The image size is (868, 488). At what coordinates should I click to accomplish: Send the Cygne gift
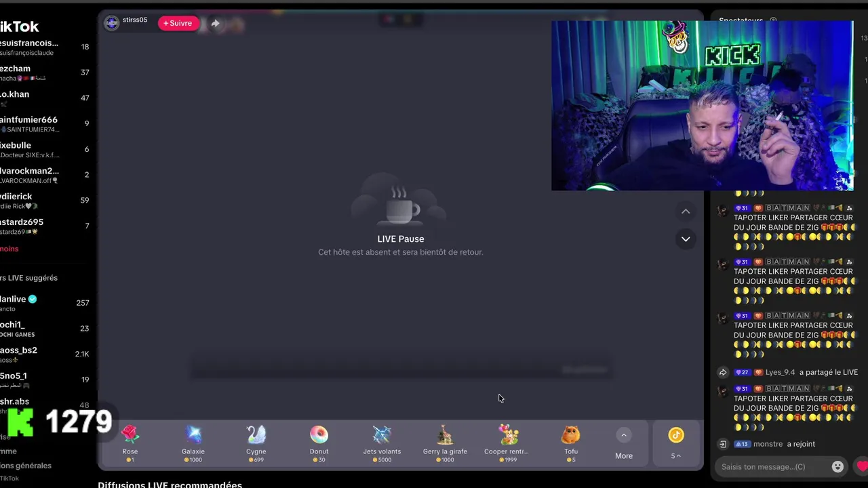(x=256, y=444)
